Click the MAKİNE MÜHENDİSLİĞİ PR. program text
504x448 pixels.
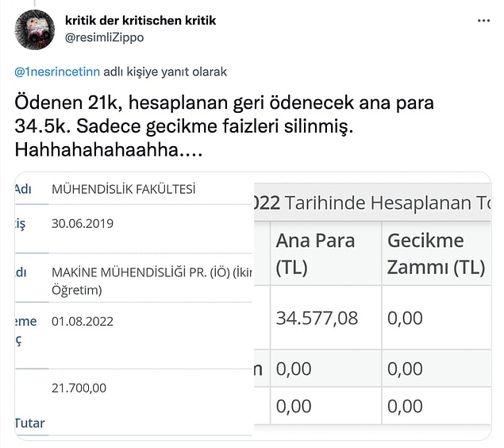tap(151, 280)
